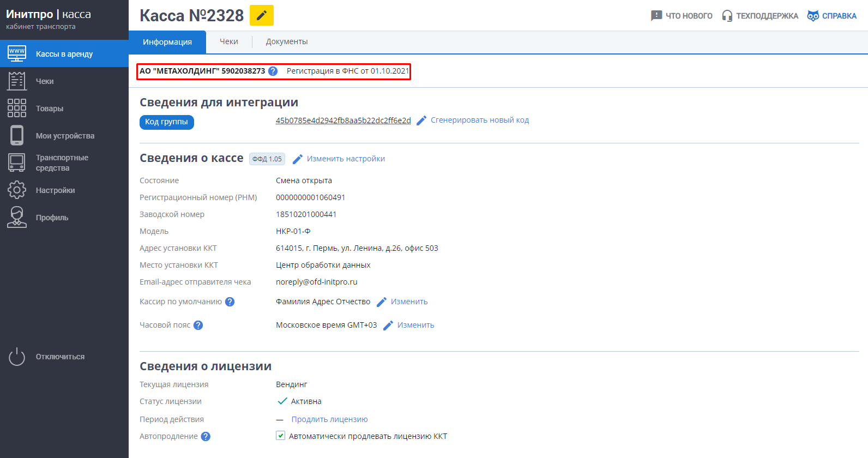Select Кассы в аренду in sidebar menu
868x458 pixels.
[x=64, y=54]
